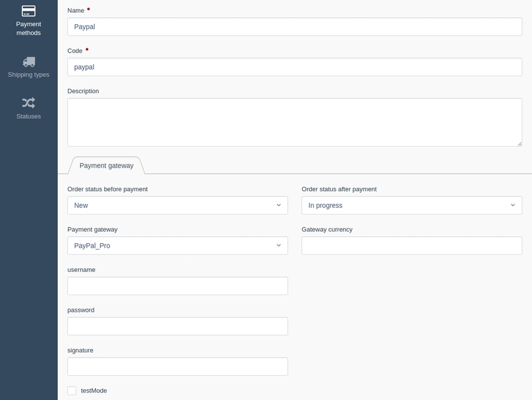Click the Name input field
532x400 pixels.
(295, 27)
